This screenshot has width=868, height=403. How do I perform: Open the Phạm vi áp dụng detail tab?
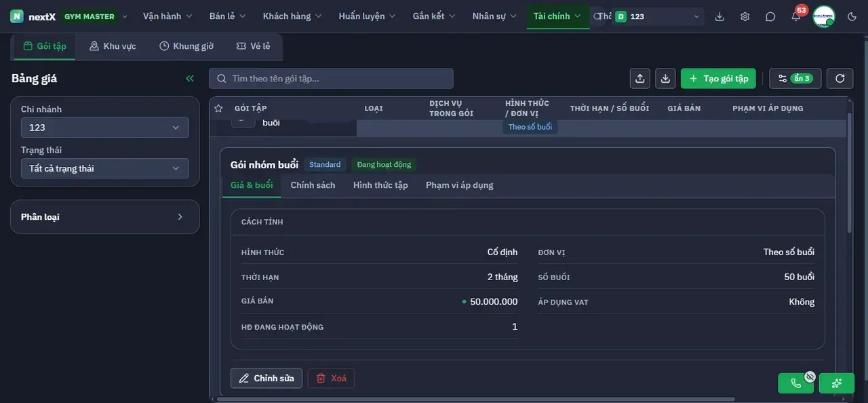point(460,185)
